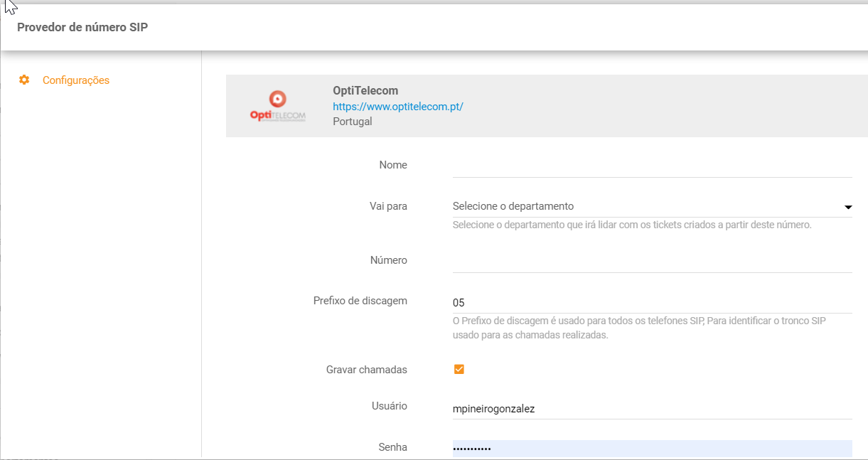Image resolution: width=868 pixels, height=460 pixels.
Task: Click the Usuário label text
Action: (388, 406)
